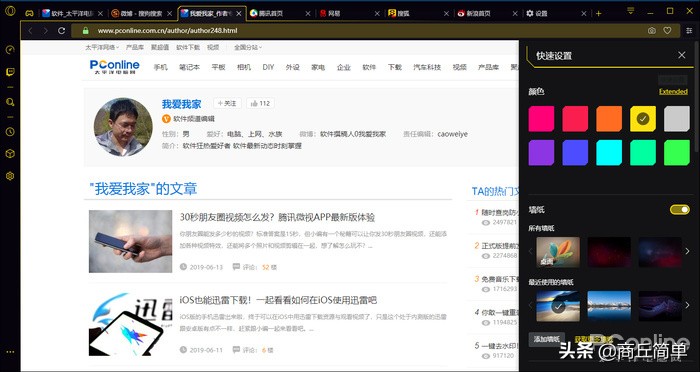Add page to bookmarks heart icon

click(x=667, y=31)
